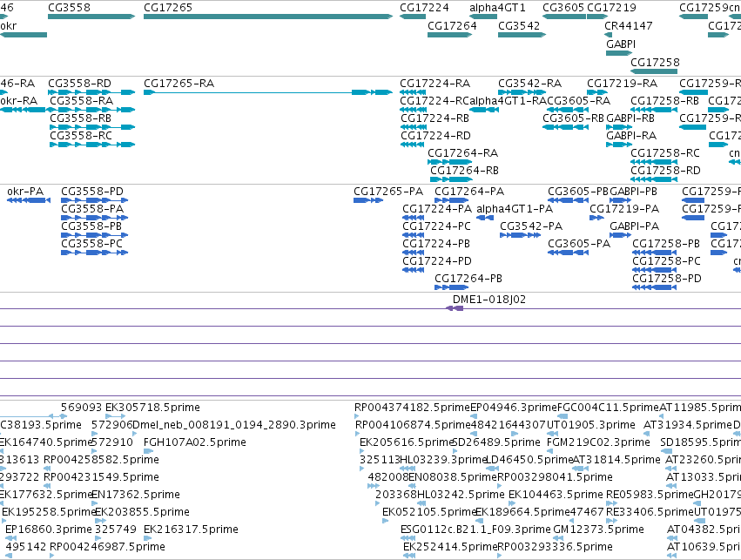Select the EK252414.5prime EST label
Screen dimensions: 741x560
(450, 547)
